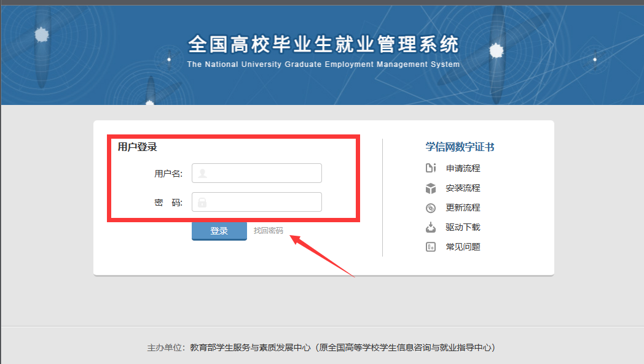Click the padlock icon in password field
The width and height of the screenshot is (644, 364).
(202, 203)
